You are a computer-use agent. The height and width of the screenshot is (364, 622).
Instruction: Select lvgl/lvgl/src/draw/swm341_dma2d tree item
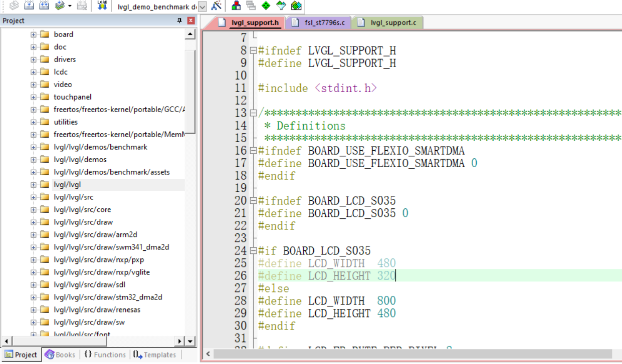(111, 247)
